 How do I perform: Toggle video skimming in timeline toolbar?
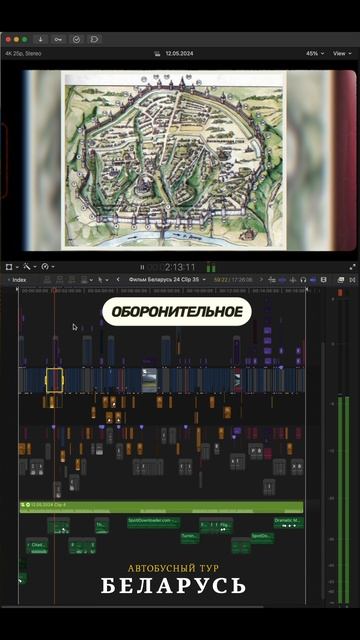282,280
